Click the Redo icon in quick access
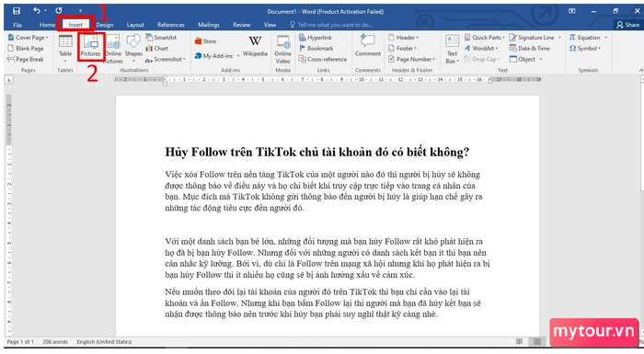Screen dimensions: 644x354 (59, 11)
